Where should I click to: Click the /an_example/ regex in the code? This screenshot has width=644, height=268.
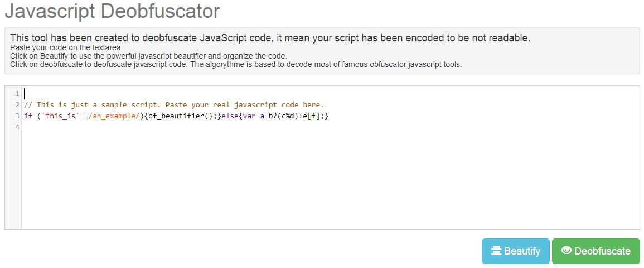(113, 116)
